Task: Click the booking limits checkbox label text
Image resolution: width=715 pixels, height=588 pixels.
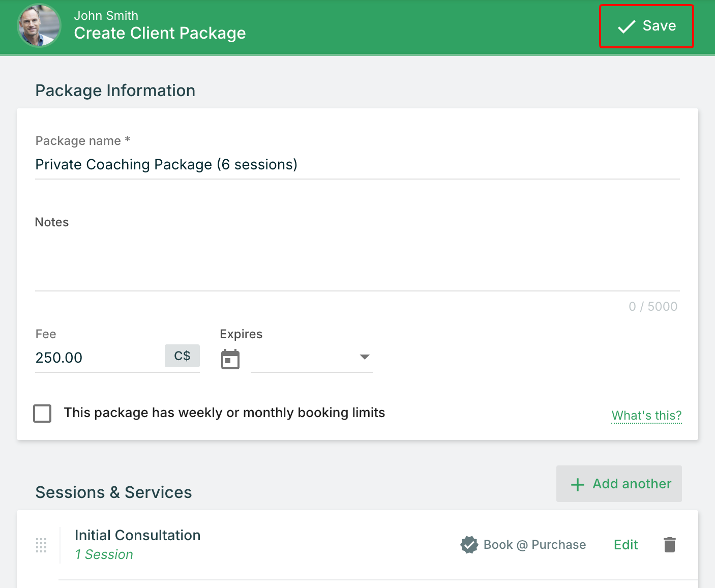Action: point(224,413)
